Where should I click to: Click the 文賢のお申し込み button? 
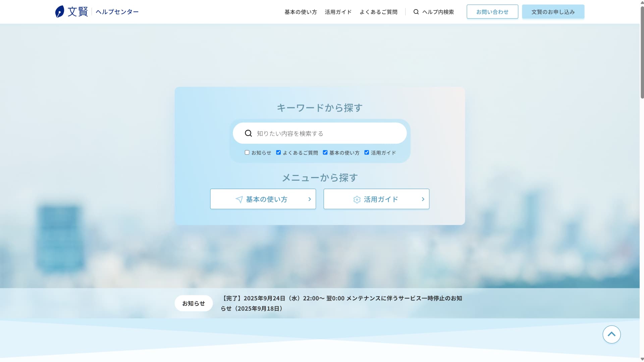(553, 12)
